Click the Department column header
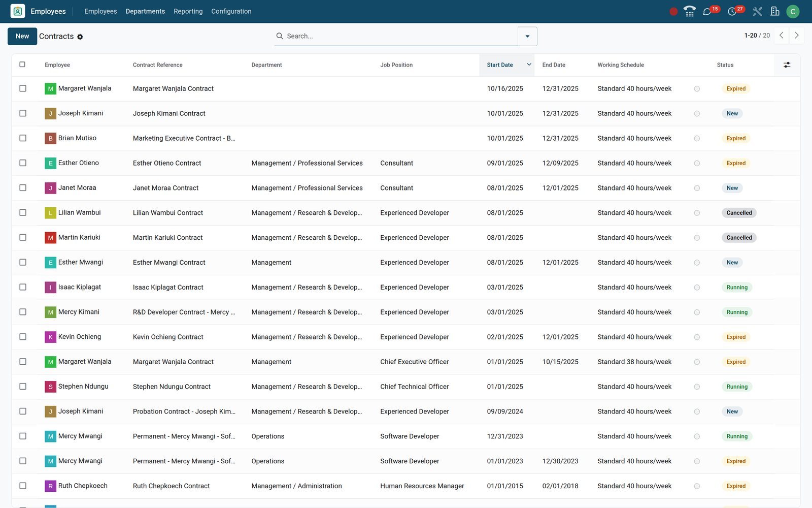Screen dimensions: 812x508 point(266,65)
